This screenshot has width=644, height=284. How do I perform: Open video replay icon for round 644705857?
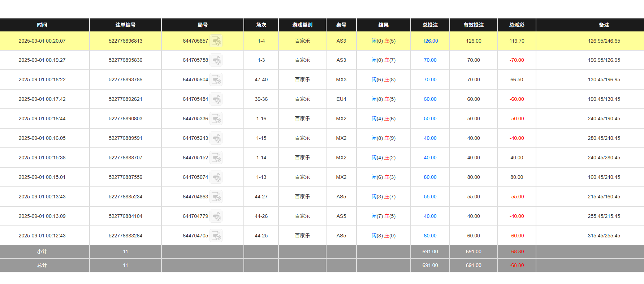tap(216, 41)
